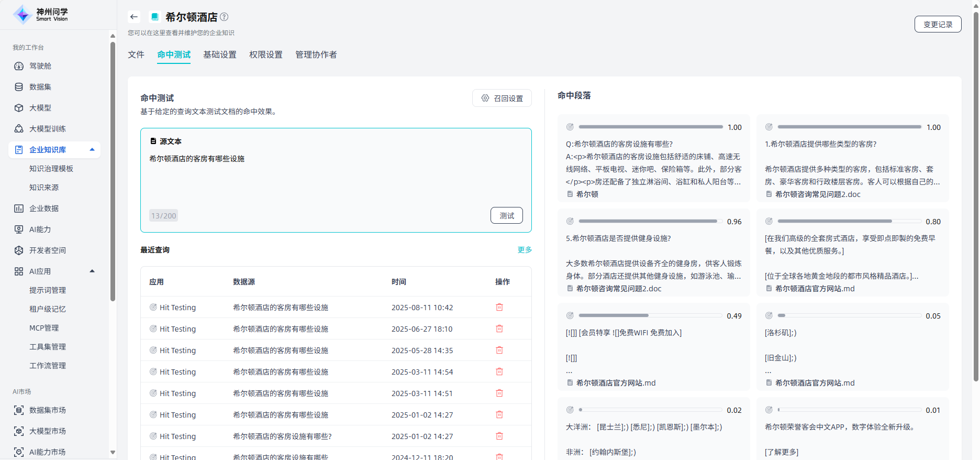
Task: Open the 权限设置 tab
Action: (x=266, y=54)
